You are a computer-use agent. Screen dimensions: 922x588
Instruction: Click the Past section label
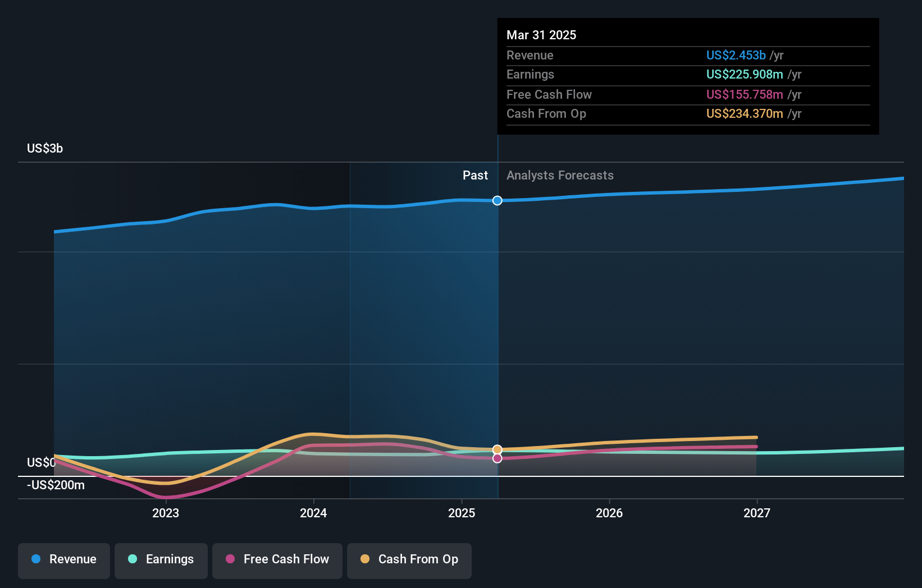click(475, 176)
